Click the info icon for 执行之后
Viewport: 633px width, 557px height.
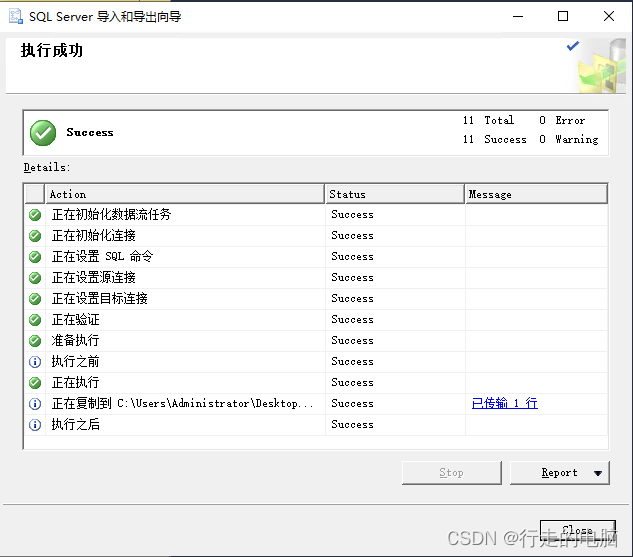(x=35, y=425)
